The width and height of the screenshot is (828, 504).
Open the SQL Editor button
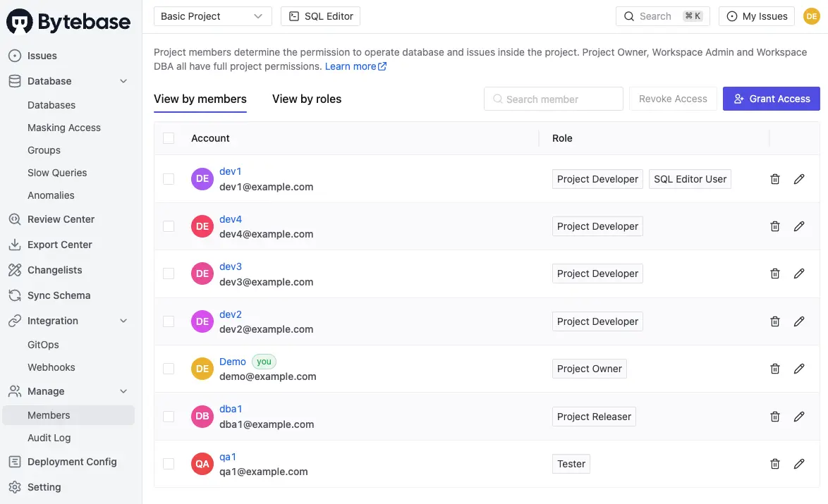pyautogui.click(x=320, y=16)
